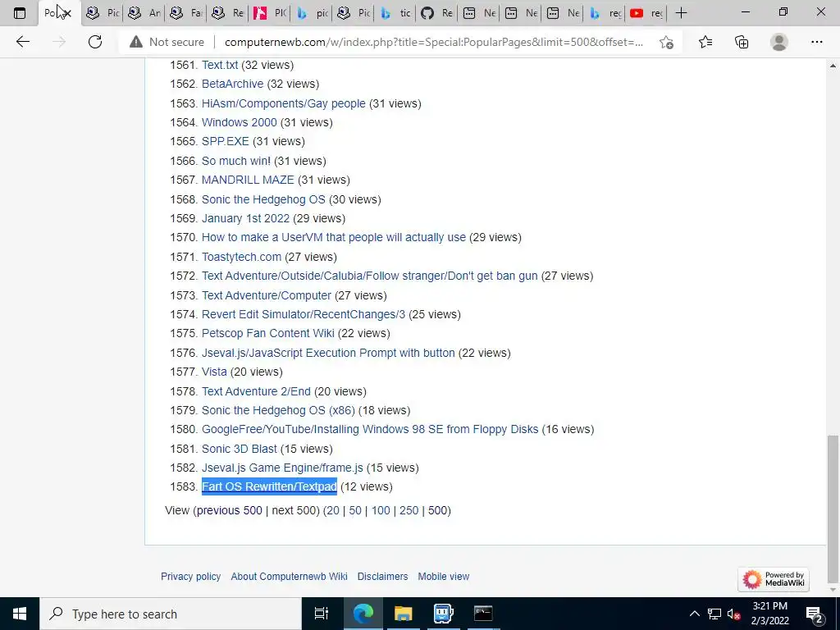Screen dimensions: 840x630
Task: Open Edge Settings and more menu
Action: [816, 42]
